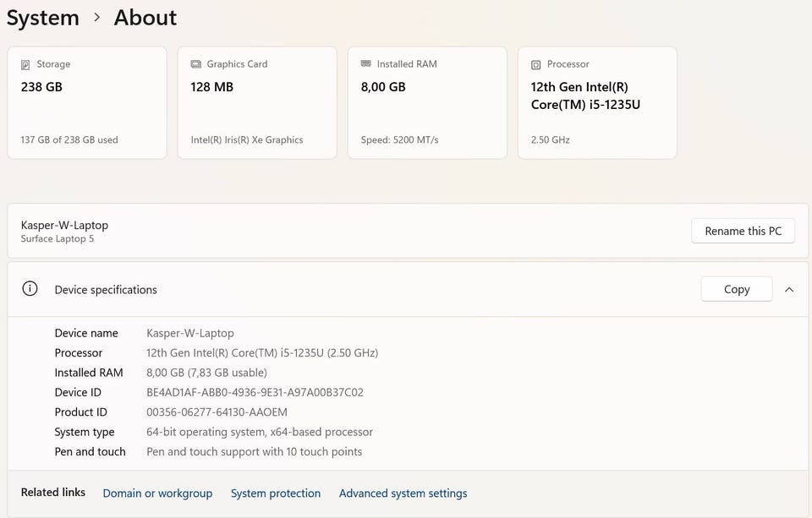Collapse the Device specifications section chevron
The width and height of the screenshot is (812, 518).
789,290
